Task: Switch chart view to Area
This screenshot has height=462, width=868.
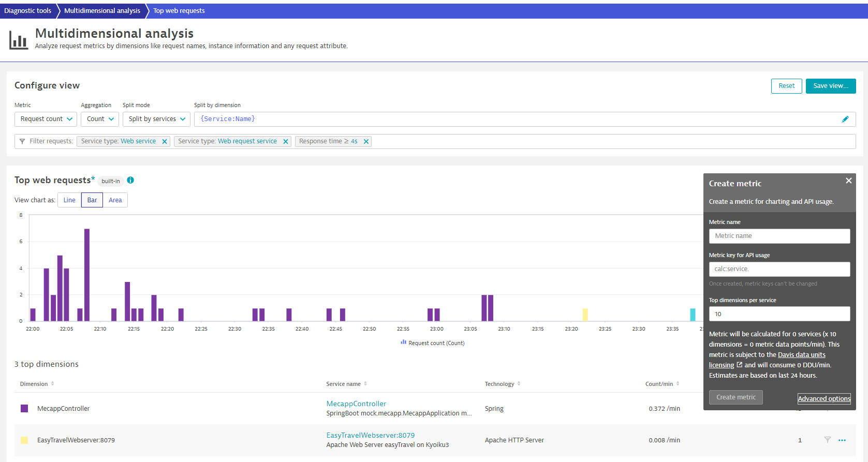Action: pyautogui.click(x=115, y=200)
